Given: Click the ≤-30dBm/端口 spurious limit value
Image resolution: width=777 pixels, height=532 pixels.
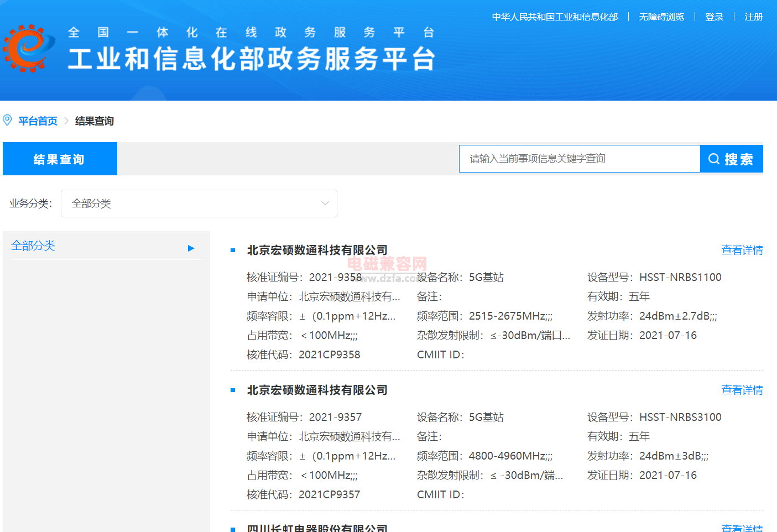Looking at the screenshot, I should (x=530, y=335).
